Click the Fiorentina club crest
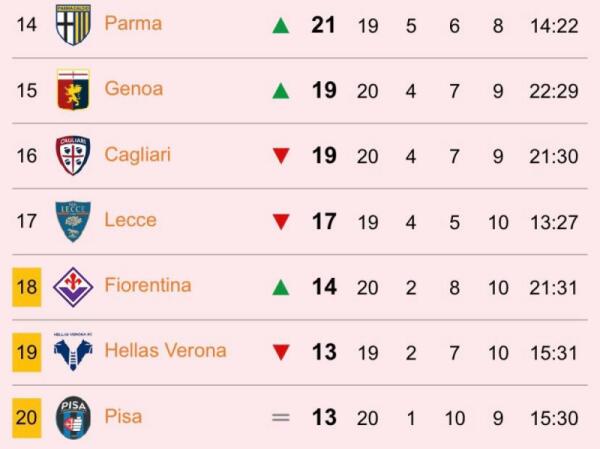This screenshot has height=449, width=600. (73, 286)
